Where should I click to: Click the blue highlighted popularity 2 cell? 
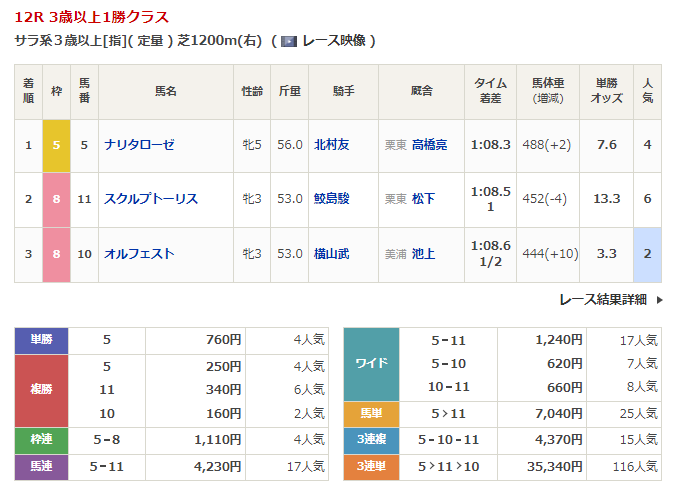point(647,253)
